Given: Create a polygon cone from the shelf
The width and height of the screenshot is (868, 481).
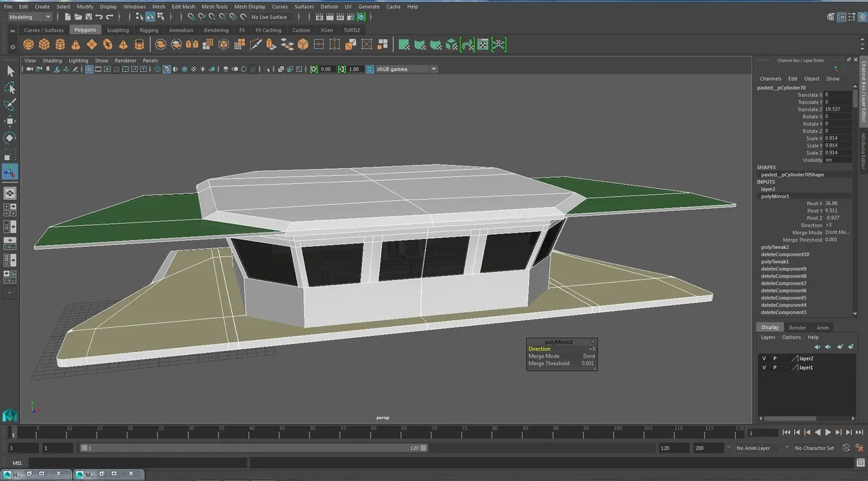Looking at the screenshot, I should (x=76, y=45).
